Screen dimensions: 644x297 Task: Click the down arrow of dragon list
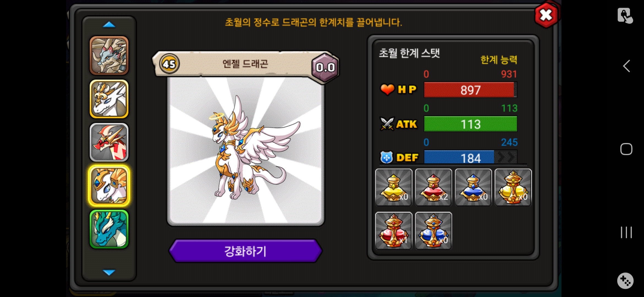pyautogui.click(x=109, y=272)
